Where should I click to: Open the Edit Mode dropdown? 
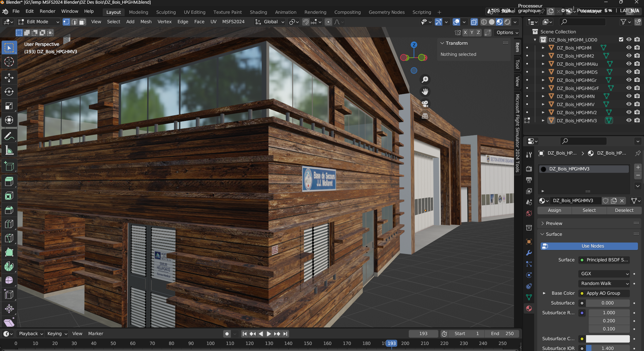(x=38, y=22)
